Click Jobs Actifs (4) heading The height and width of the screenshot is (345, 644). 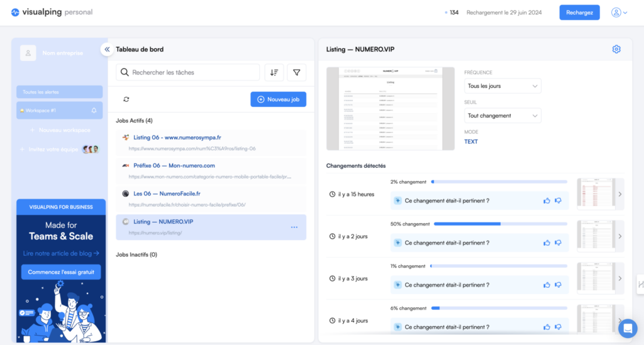pos(134,121)
